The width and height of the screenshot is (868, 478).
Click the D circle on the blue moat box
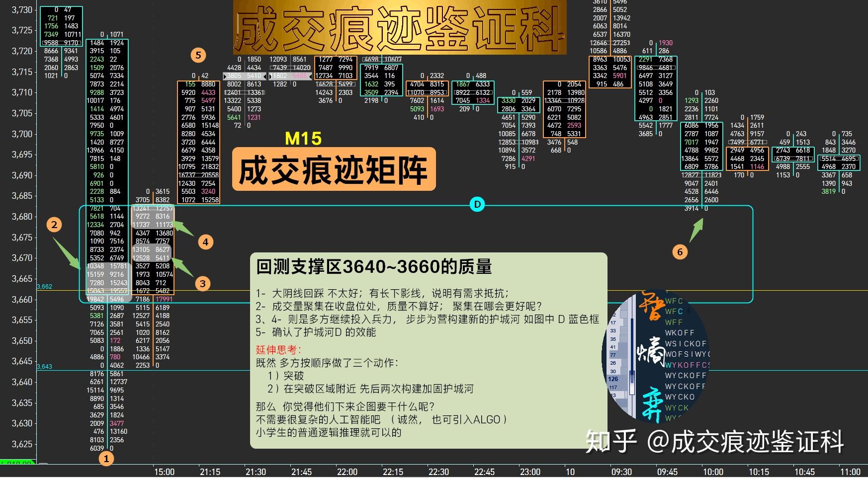[477, 204]
